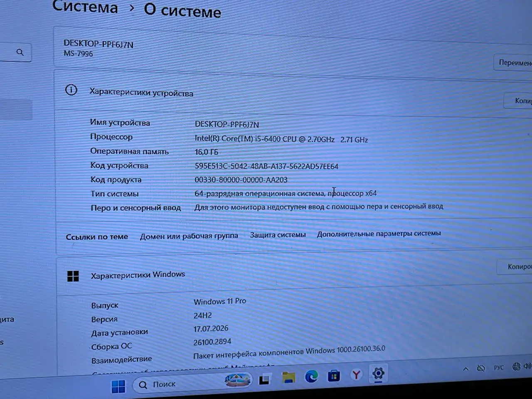Copy device specs with the Копировать button

(x=518, y=101)
